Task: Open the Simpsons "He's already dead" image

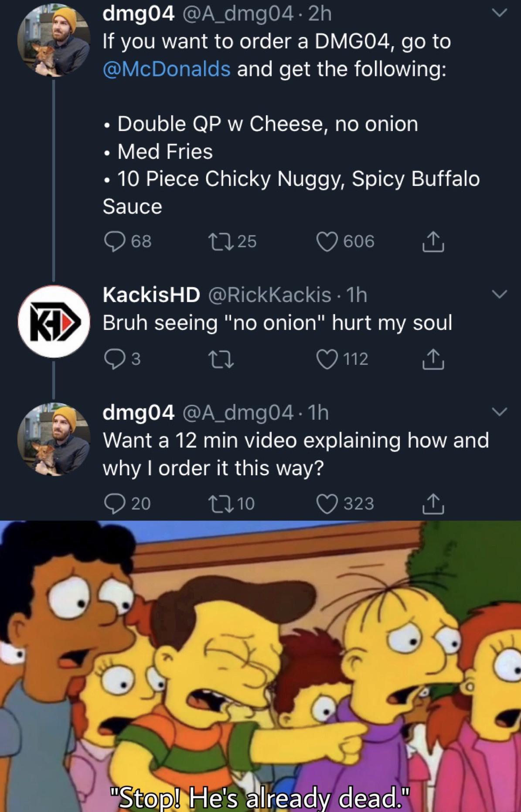Action: (260, 666)
